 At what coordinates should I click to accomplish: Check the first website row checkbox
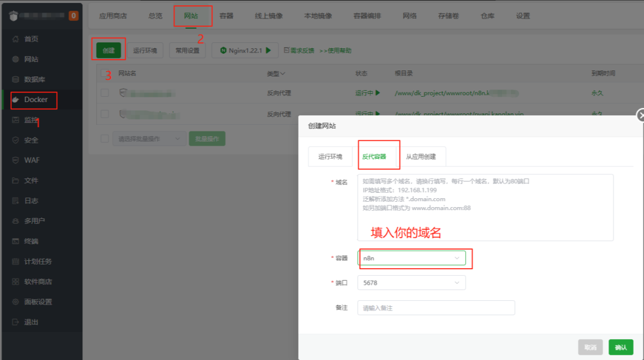[105, 93]
